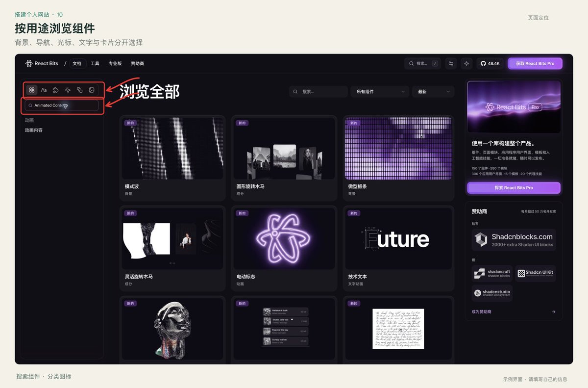Screen dimensions: 588x388
Task: Click the 页面定位 text at top right
Action: point(538,18)
